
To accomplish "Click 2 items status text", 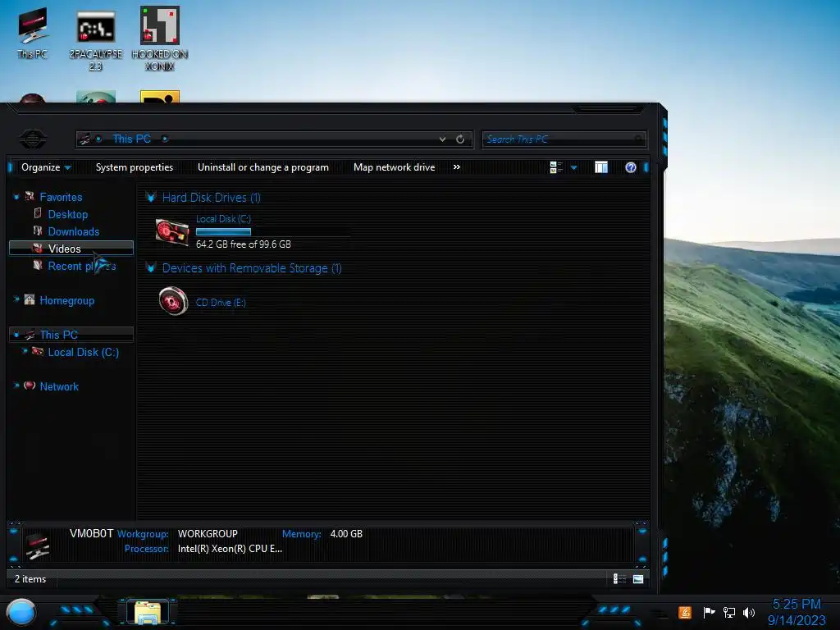I will pos(30,578).
